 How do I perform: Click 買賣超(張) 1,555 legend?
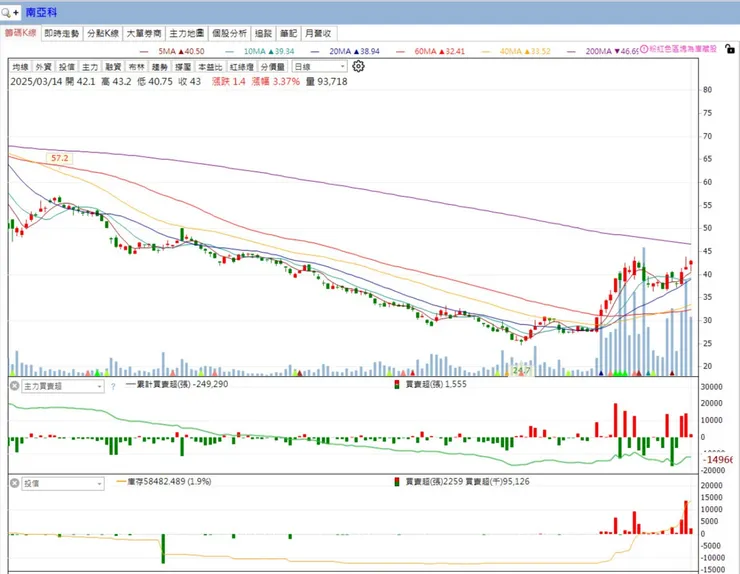click(430, 384)
